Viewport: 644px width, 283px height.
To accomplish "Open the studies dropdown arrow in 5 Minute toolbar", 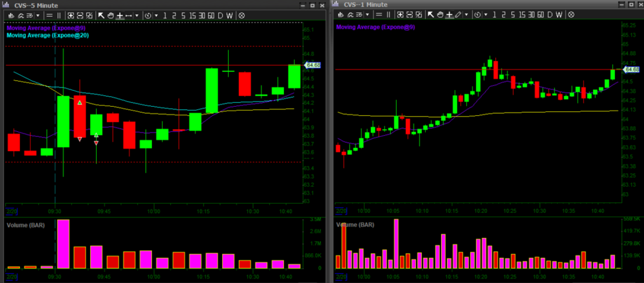I will 37,15.
